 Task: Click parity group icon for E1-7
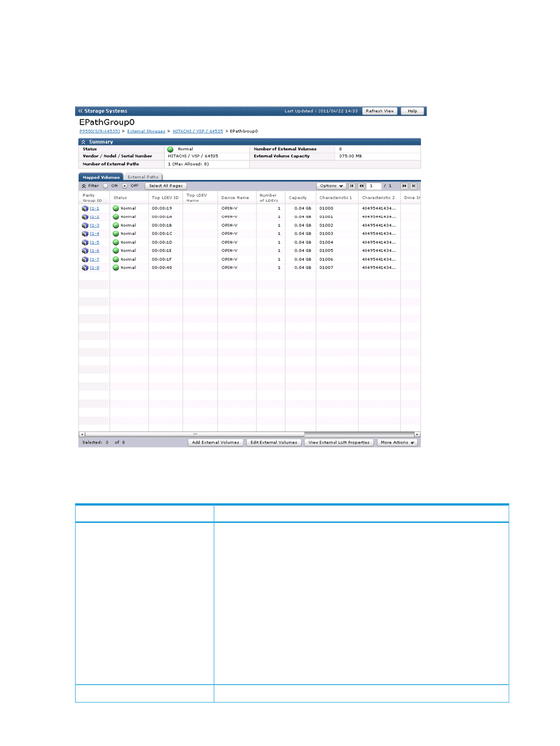(85, 260)
